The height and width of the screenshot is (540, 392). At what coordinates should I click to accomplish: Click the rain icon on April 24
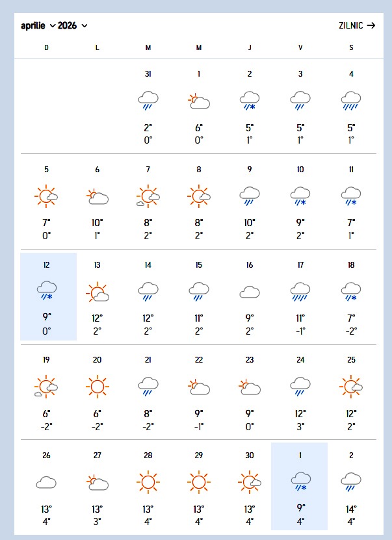coord(300,387)
